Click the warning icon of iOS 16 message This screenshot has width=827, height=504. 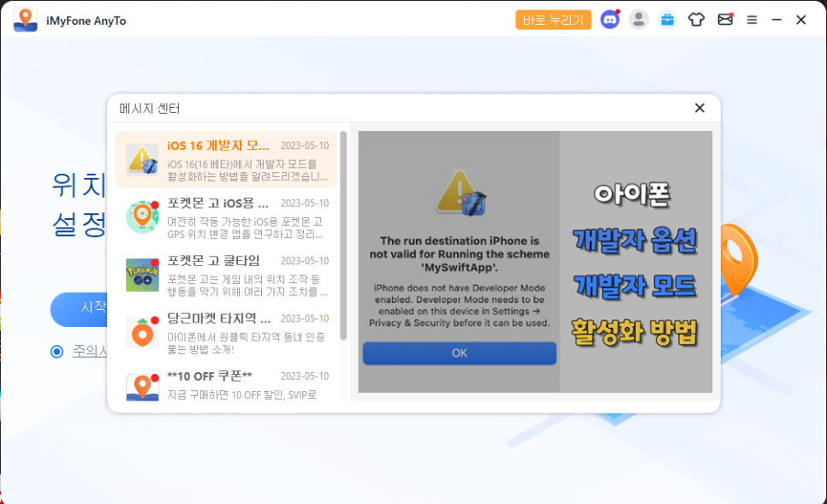pos(142,159)
